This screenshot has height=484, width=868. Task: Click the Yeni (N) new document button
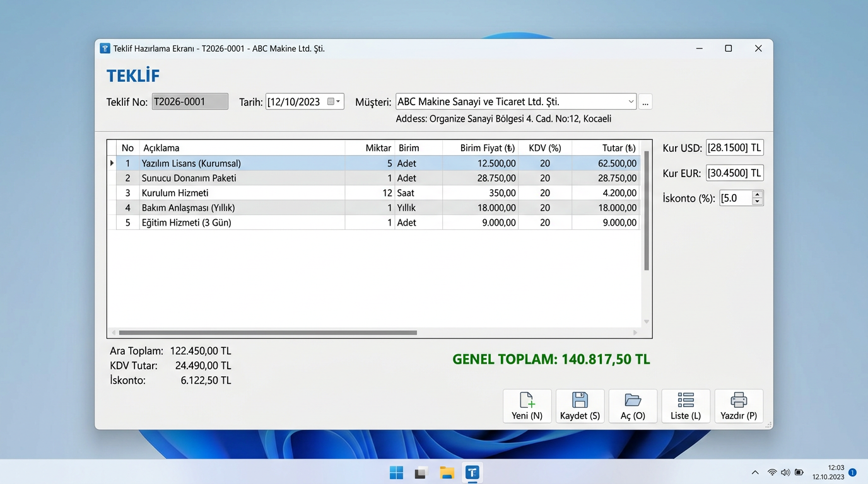tap(527, 406)
